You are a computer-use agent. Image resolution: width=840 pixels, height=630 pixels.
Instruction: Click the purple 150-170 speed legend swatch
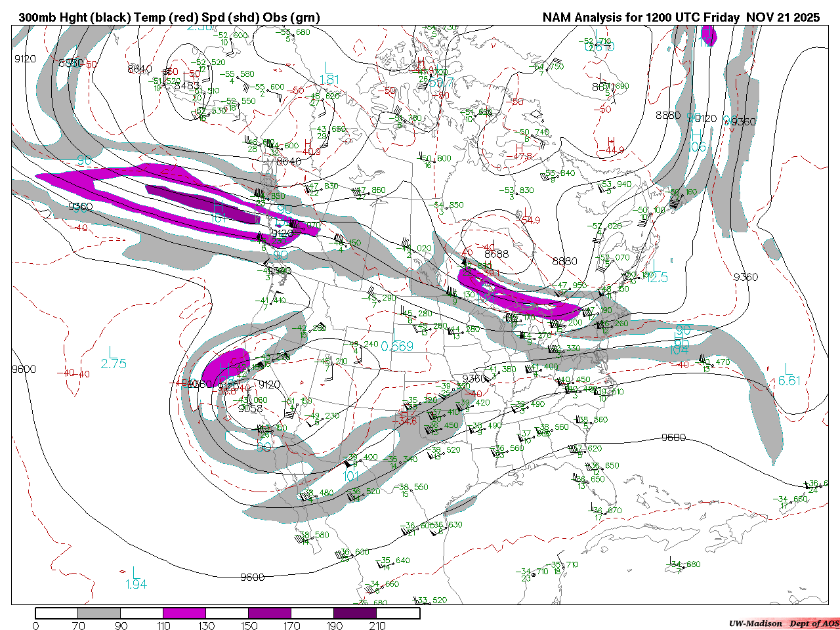coord(270,614)
